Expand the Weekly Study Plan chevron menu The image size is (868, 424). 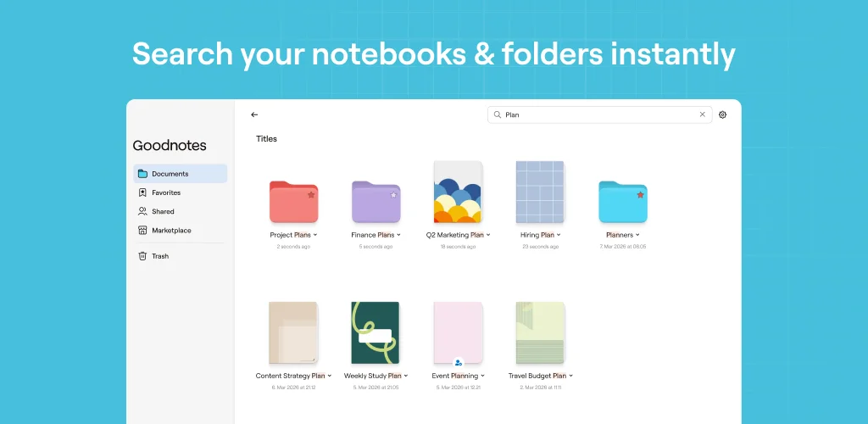406,376
